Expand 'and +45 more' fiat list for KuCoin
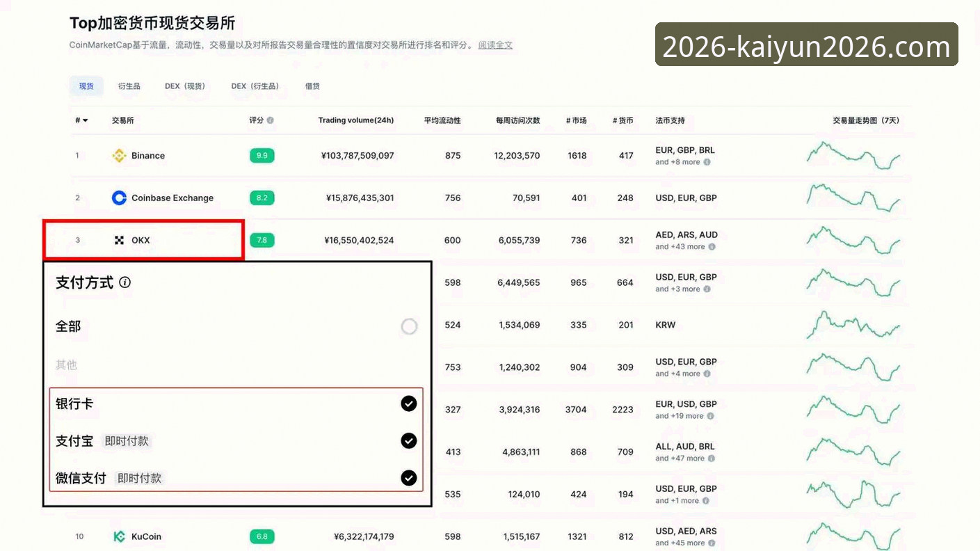Viewport: 980px width, 551px height. (680, 543)
